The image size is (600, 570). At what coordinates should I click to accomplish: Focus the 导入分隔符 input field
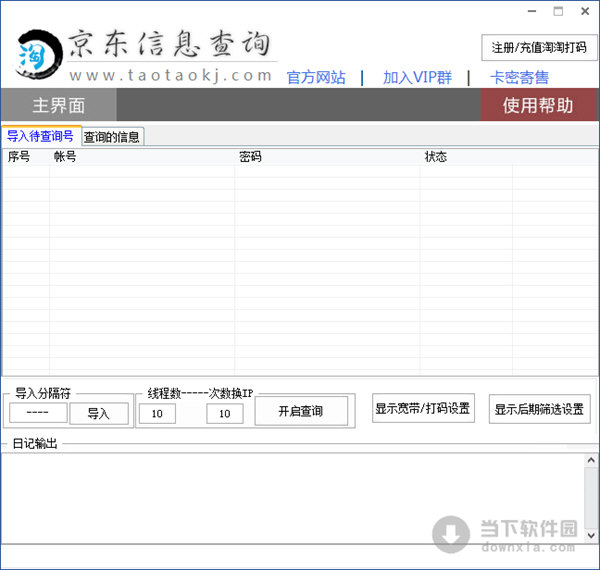pos(38,413)
